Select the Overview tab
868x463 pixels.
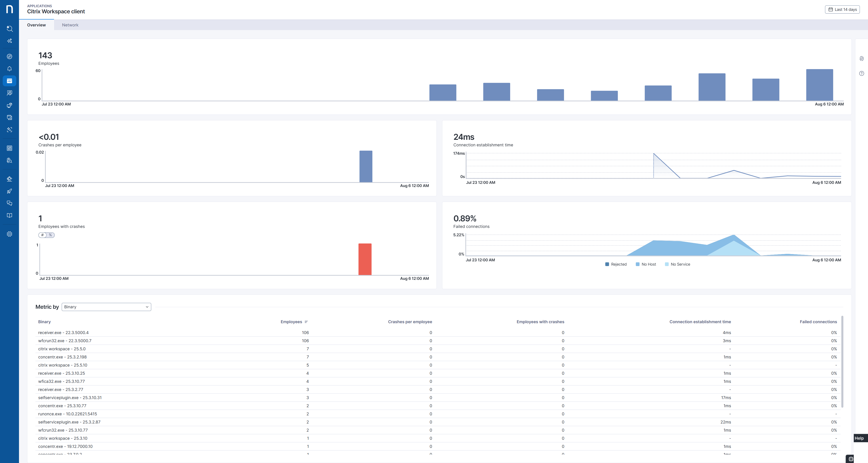click(36, 25)
